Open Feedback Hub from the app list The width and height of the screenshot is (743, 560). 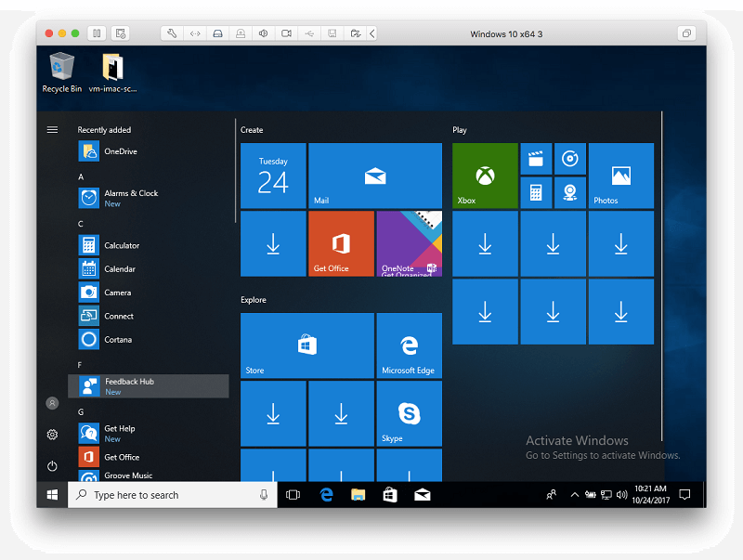[149, 386]
